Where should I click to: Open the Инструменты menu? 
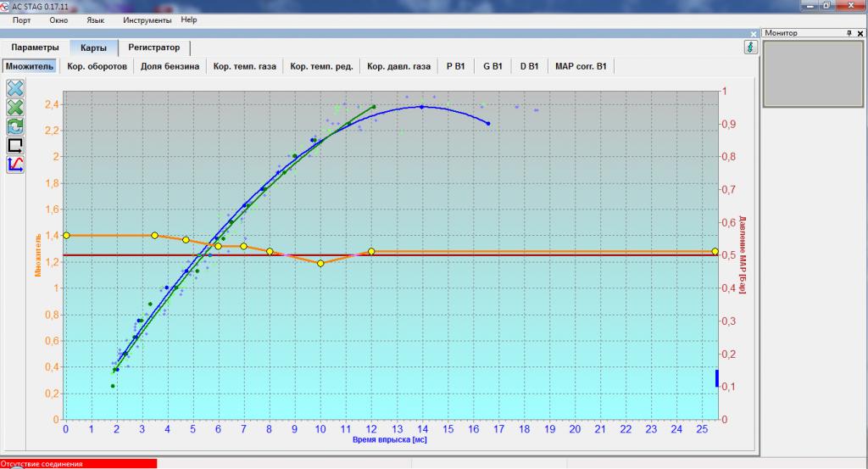147,20
